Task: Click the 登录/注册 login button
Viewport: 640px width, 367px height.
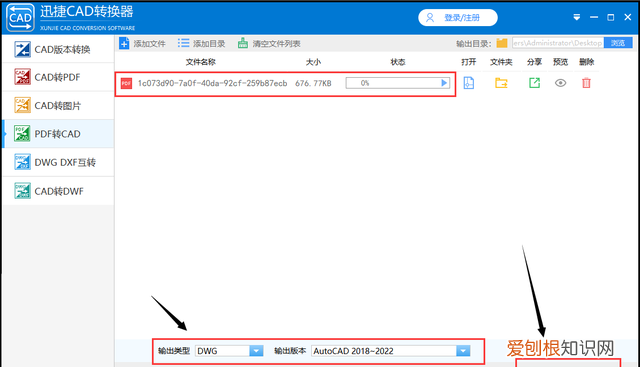Action: point(458,18)
